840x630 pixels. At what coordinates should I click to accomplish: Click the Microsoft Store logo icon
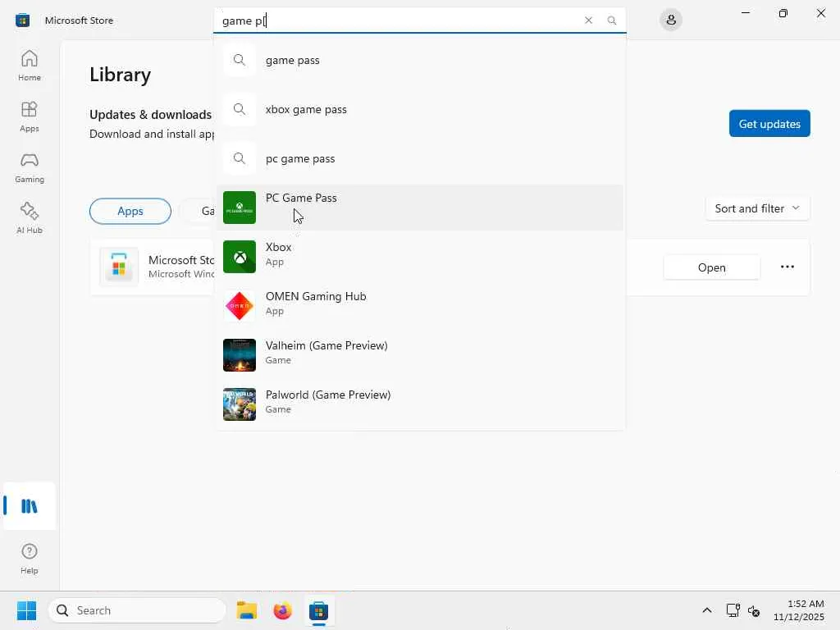(x=22, y=21)
